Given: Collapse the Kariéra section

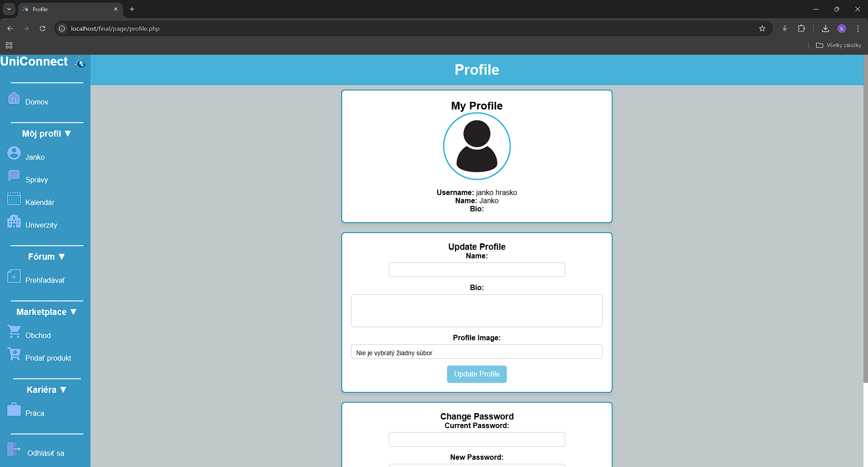Looking at the screenshot, I should pos(47,390).
